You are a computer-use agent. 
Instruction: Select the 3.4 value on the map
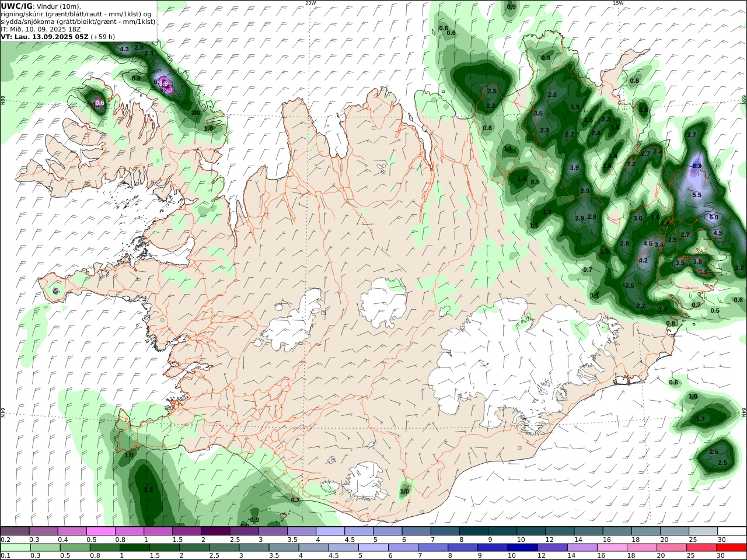(659, 245)
